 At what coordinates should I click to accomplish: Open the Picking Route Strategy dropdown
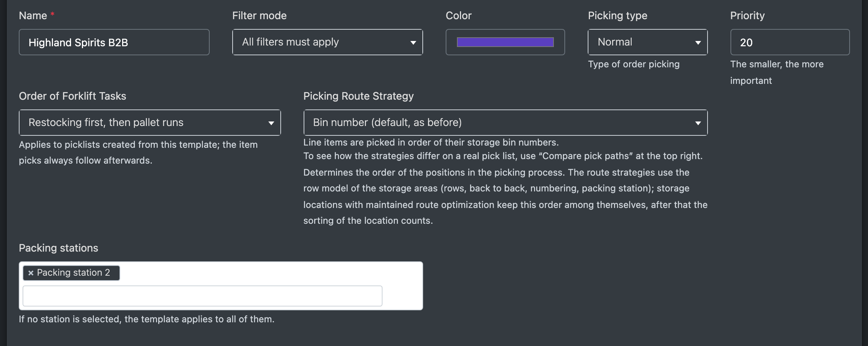point(505,123)
